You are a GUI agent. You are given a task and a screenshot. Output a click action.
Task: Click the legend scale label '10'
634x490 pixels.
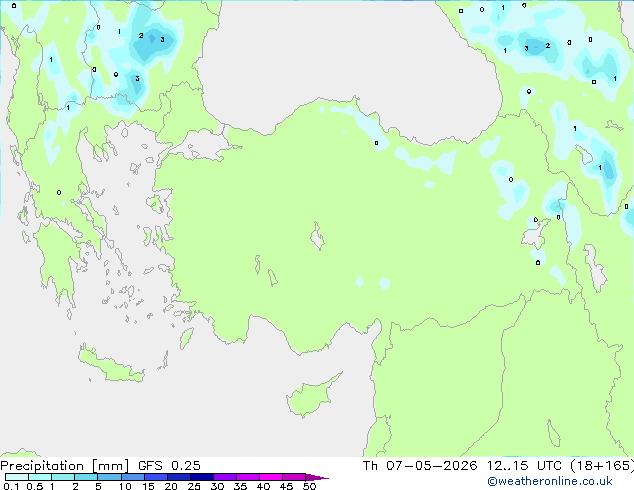coord(125,486)
